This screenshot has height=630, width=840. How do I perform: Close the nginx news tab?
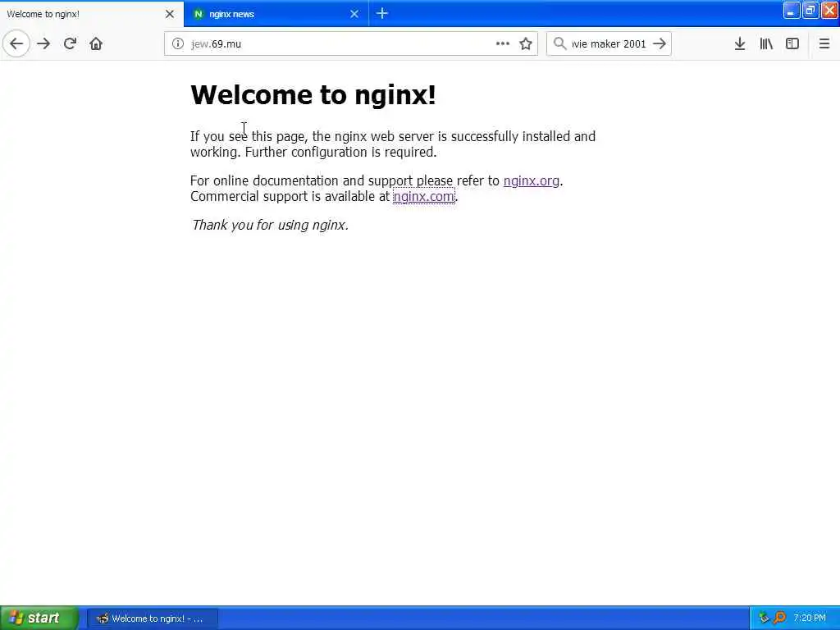pyautogui.click(x=354, y=14)
